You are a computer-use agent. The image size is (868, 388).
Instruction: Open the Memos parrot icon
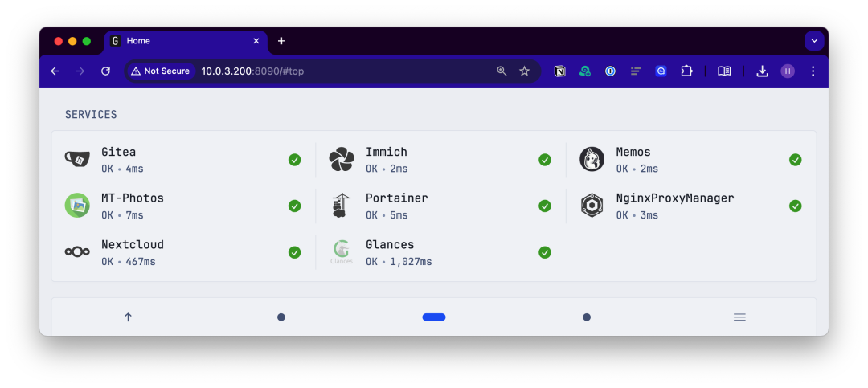click(x=592, y=159)
